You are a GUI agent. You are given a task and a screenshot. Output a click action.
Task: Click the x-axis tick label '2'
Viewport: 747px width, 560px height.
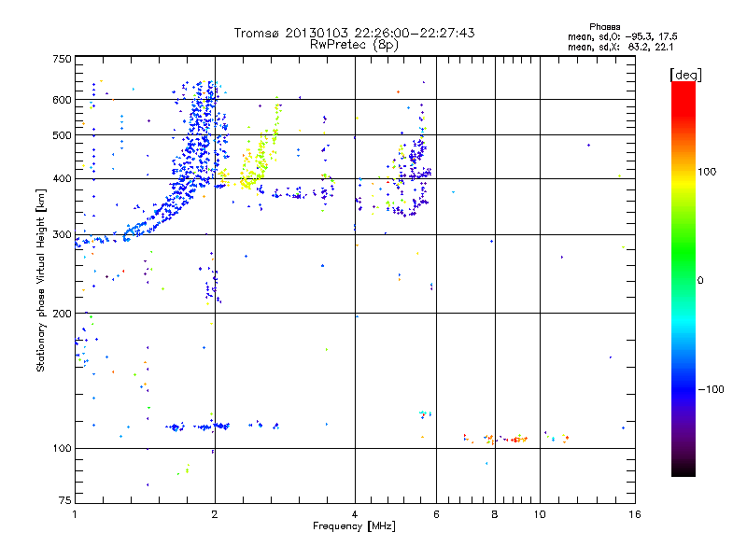(215, 514)
